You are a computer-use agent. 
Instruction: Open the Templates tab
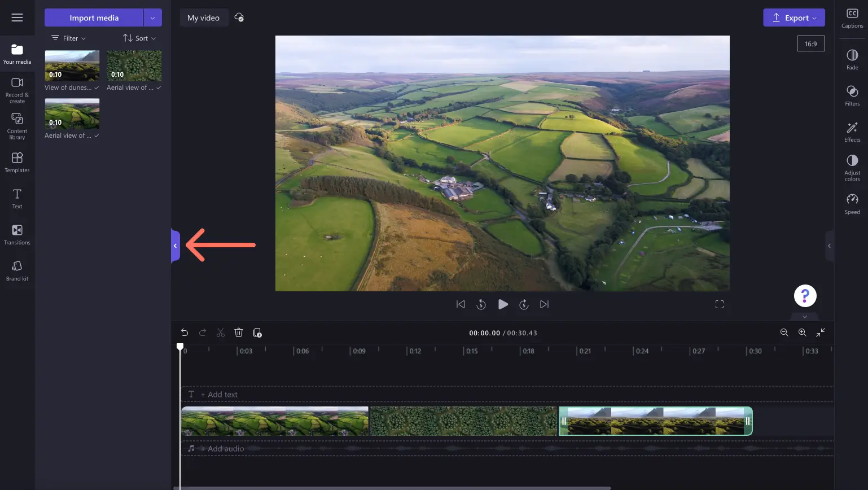click(17, 162)
